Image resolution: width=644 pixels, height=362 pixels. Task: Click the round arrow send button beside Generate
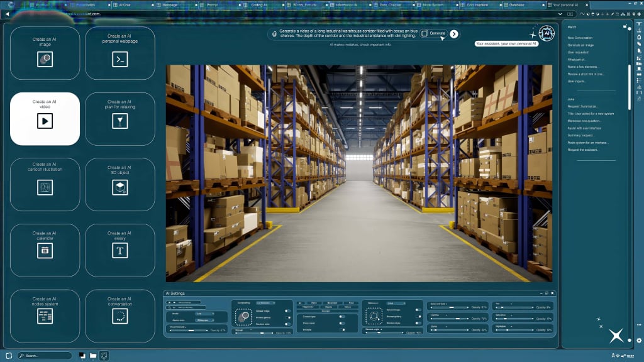tap(454, 34)
